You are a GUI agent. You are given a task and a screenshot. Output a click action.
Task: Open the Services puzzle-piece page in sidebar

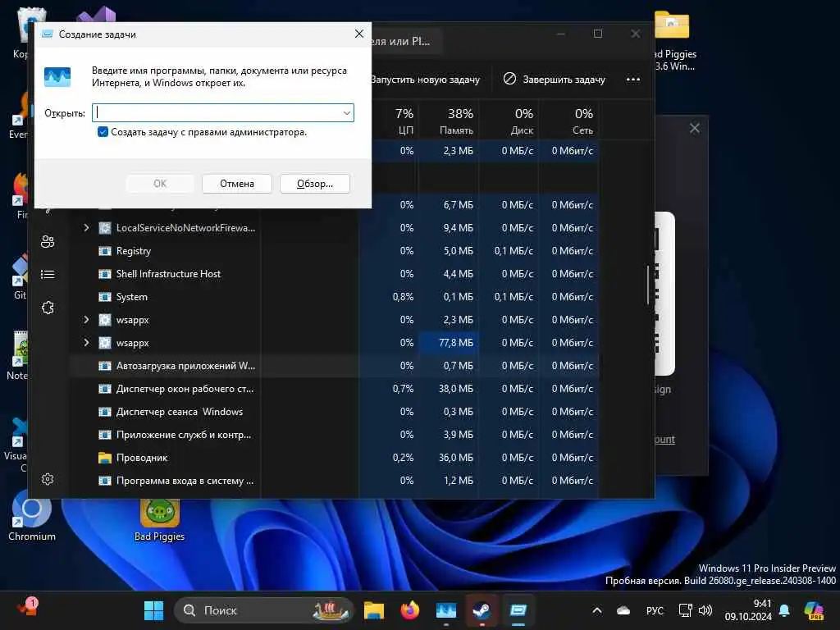48,308
